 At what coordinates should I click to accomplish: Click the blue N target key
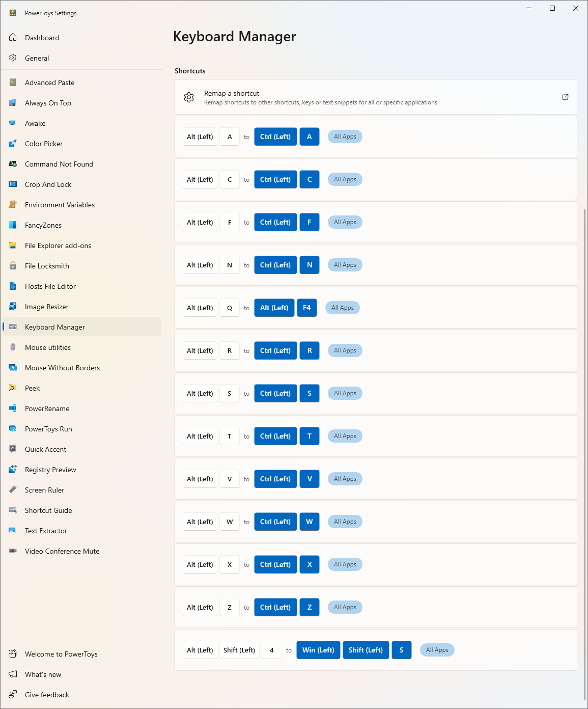coord(310,265)
